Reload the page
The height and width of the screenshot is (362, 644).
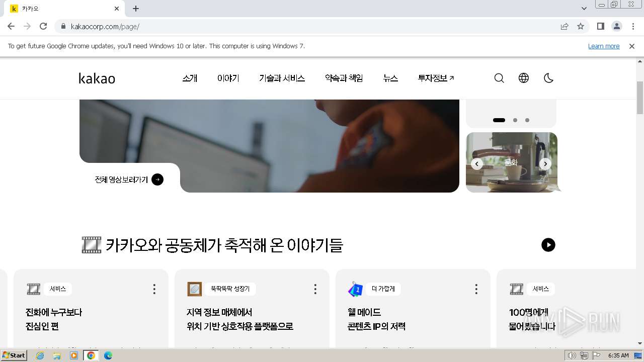[43, 26]
